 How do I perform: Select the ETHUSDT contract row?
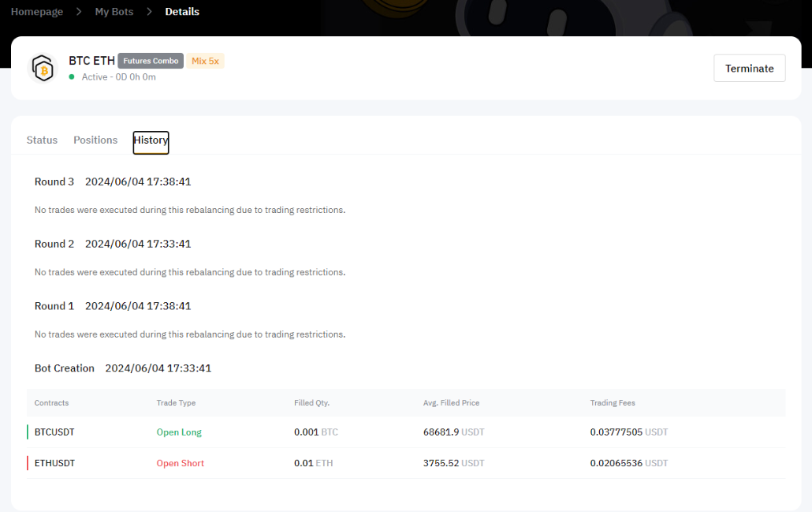pos(54,463)
